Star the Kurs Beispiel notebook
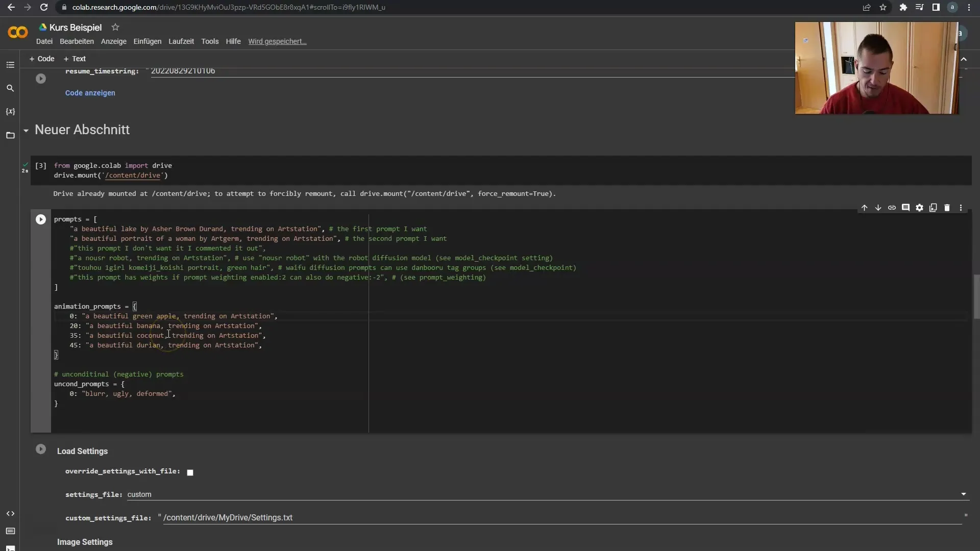 (115, 27)
